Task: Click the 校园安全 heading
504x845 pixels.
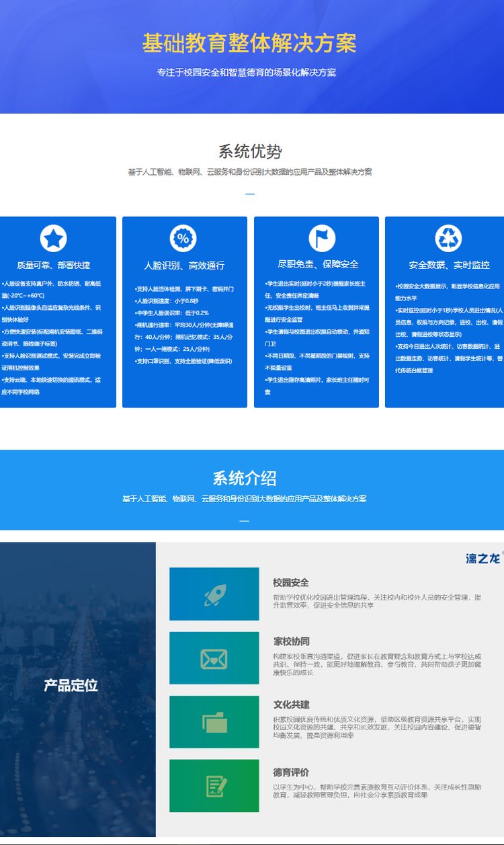Action: pos(291,582)
